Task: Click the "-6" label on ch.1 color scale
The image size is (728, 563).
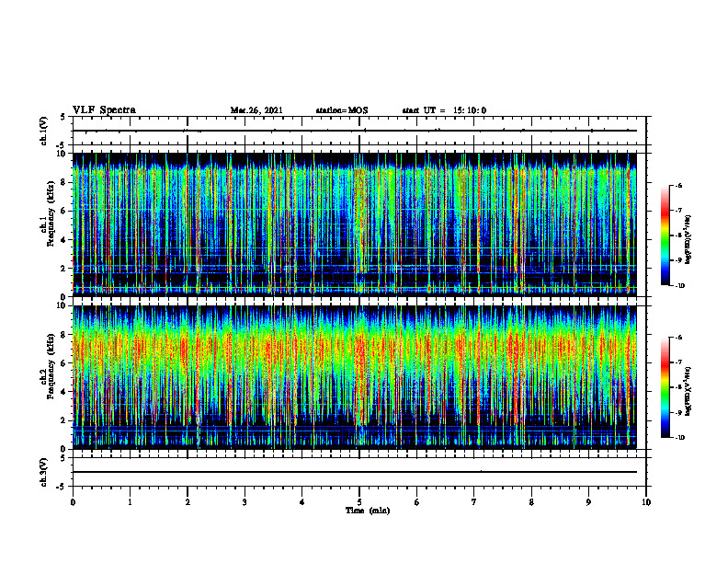Action: click(677, 186)
